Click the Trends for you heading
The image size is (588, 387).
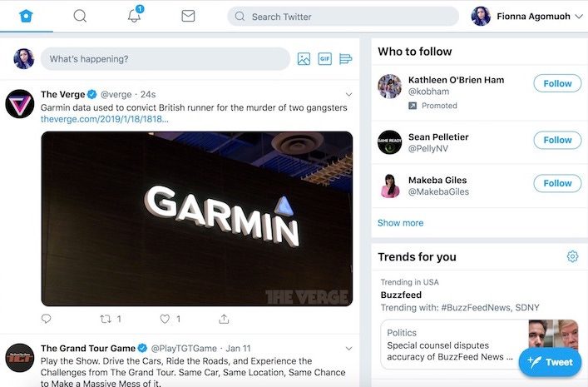[x=417, y=256]
